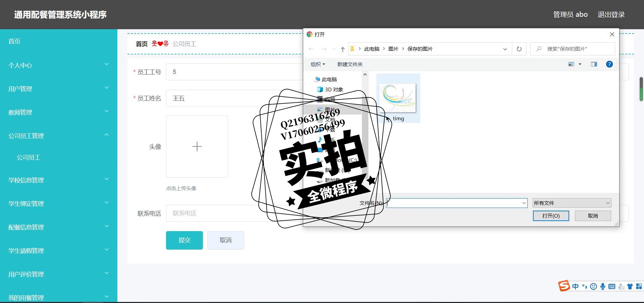The width and height of the screenshot is (644, 303).
Task: Toggle the preview pane icon in file dialog
Action: coord(594,64)
